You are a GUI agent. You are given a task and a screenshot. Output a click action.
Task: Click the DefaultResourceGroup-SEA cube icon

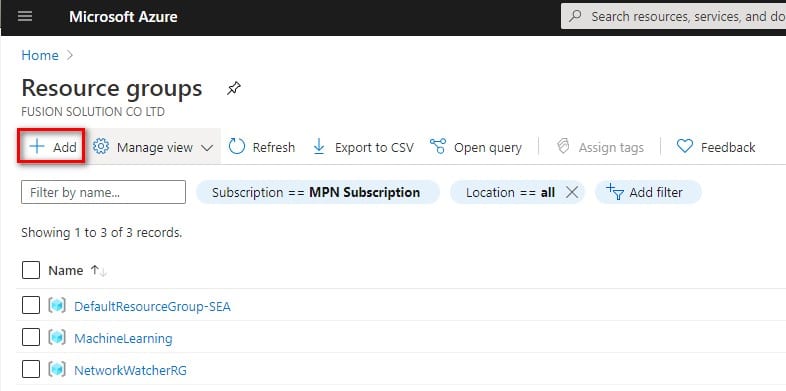tap(57, 305)
